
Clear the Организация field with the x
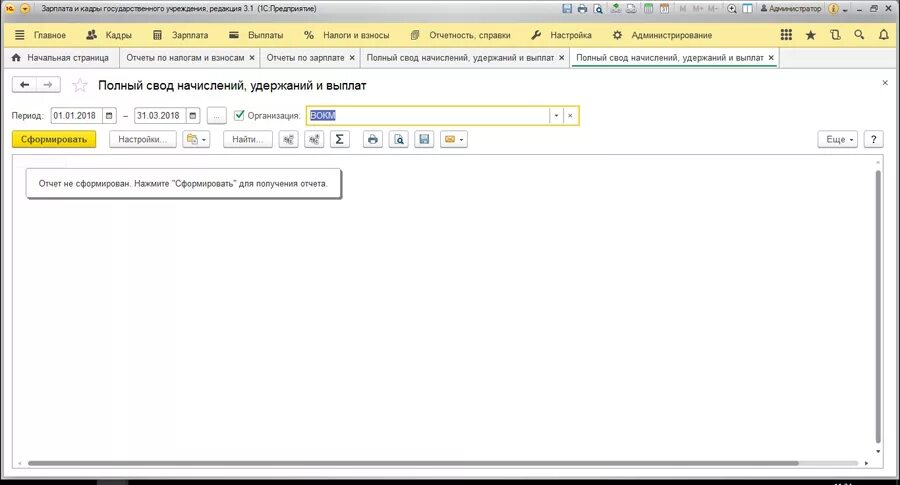point(570,115)
